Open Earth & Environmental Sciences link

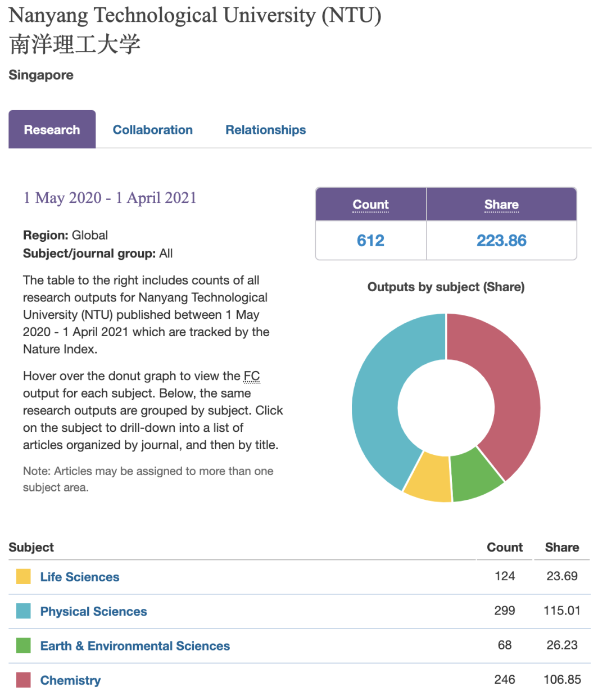pyautogui.click(x=135, y=646)
